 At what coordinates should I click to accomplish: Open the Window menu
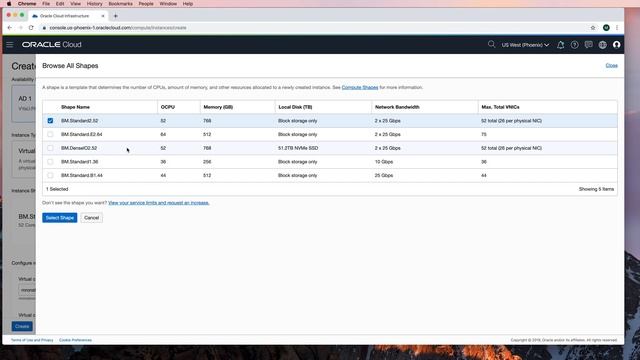168,4
